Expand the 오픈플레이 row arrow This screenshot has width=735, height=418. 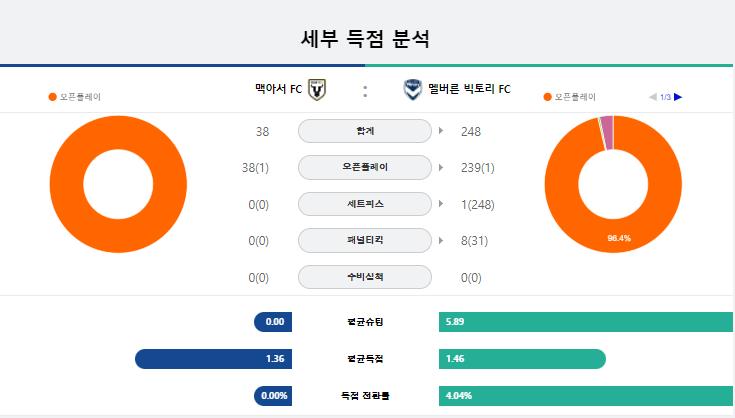[x=441, y=167]
